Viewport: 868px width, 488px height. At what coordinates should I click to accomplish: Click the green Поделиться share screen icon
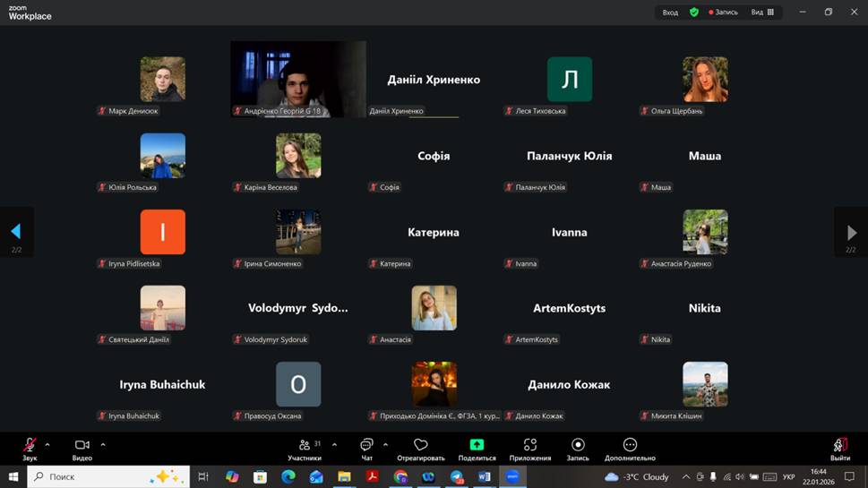click(x=477, y=445)
